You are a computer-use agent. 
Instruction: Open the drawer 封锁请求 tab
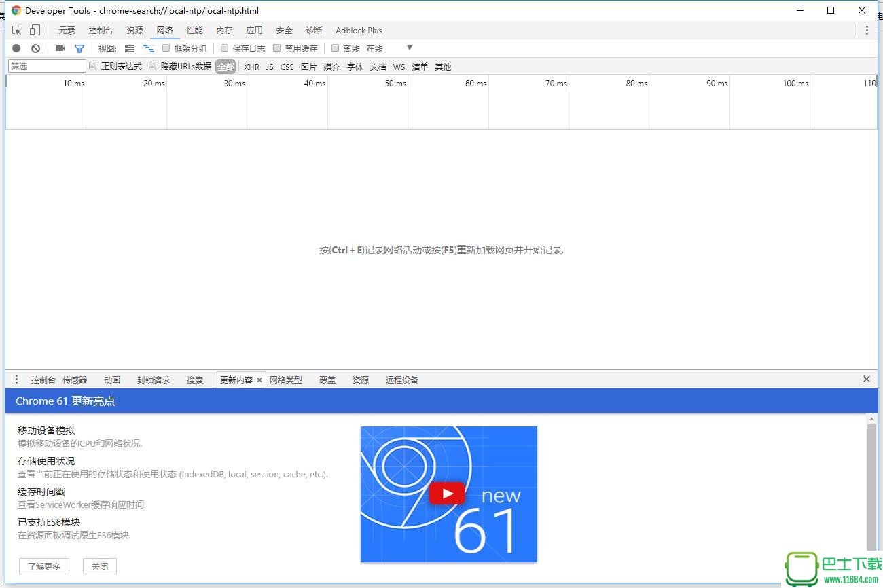coord(154,380)
